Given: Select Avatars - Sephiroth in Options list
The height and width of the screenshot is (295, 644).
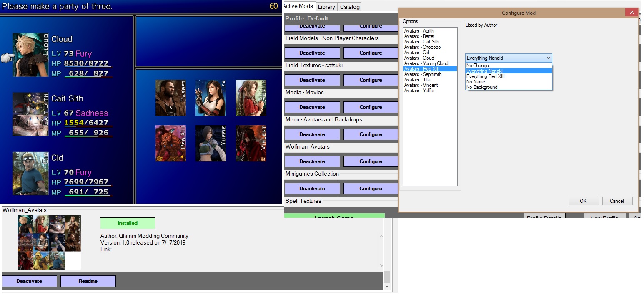Looking at the screenshot, I should [x=430, y=74].
